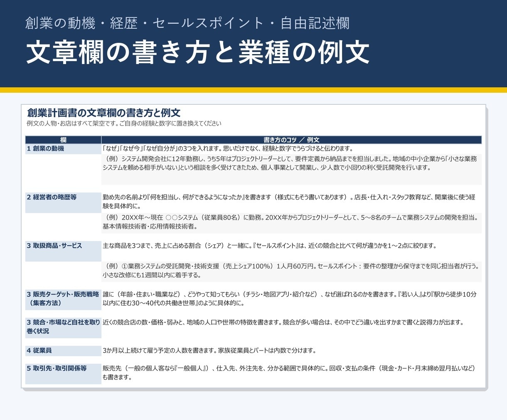
Task: Click the tip beginning 3か月以上続けて雇う予定の人数
Action: pos(209,351)
